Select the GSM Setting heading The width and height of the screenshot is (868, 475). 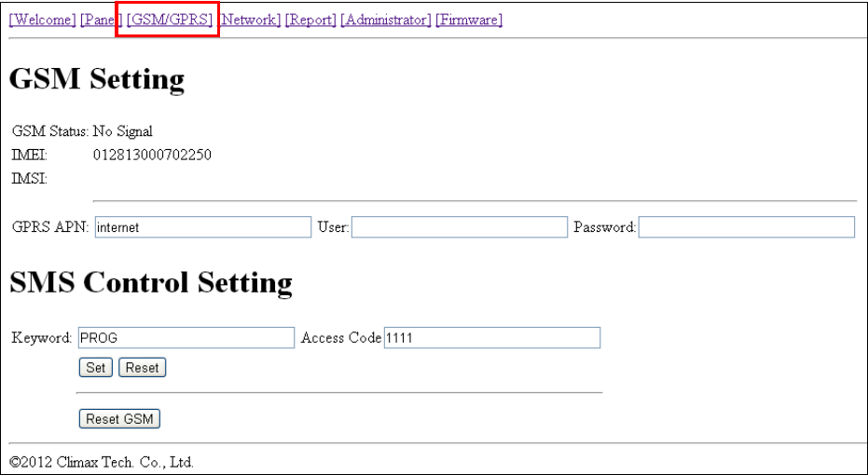click(97, 79)
